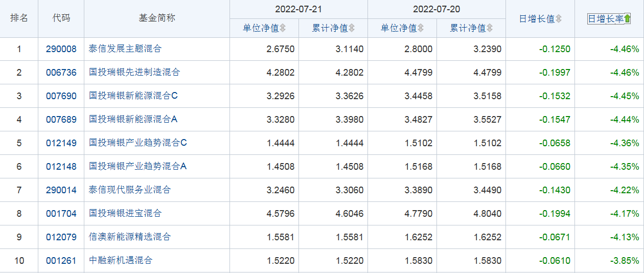Open fund code 012148
The image size is (644, 273).
(x=61, y=167)
